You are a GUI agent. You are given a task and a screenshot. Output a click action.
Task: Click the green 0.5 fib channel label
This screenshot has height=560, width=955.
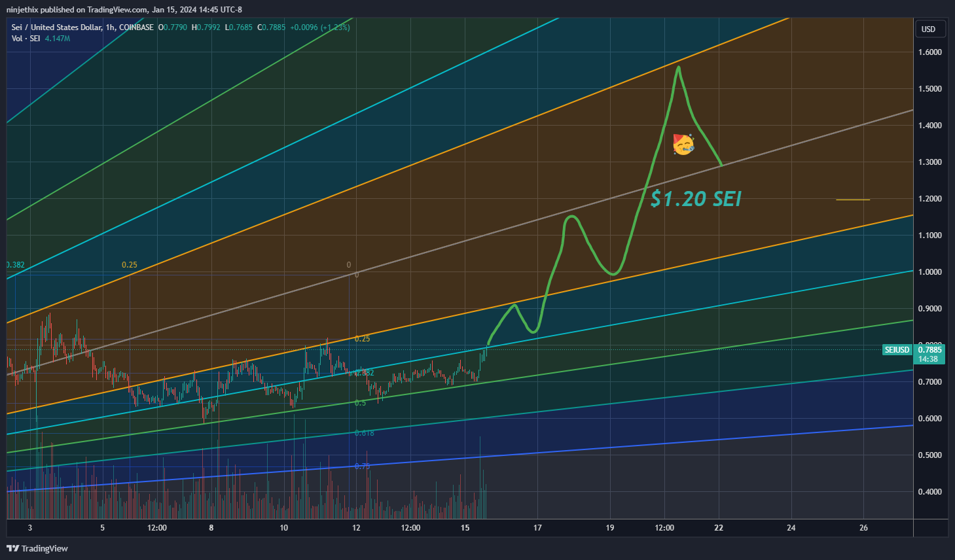[361, 403]
